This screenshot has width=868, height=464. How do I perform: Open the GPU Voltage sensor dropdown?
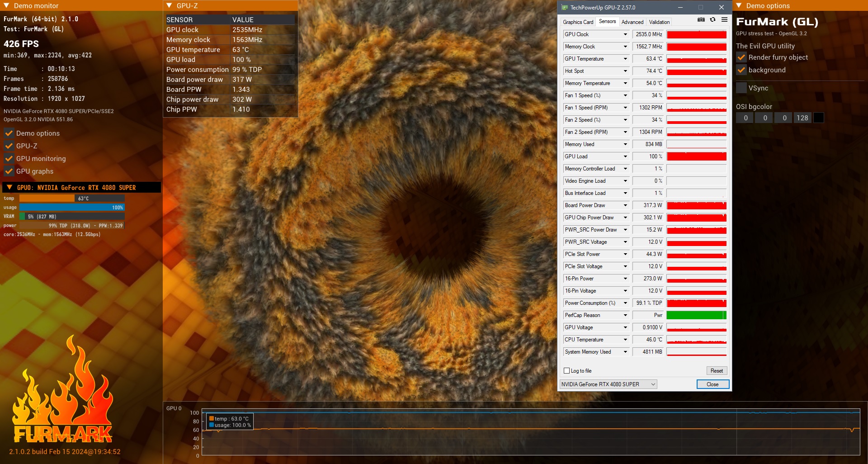click(x=625, y=327)
